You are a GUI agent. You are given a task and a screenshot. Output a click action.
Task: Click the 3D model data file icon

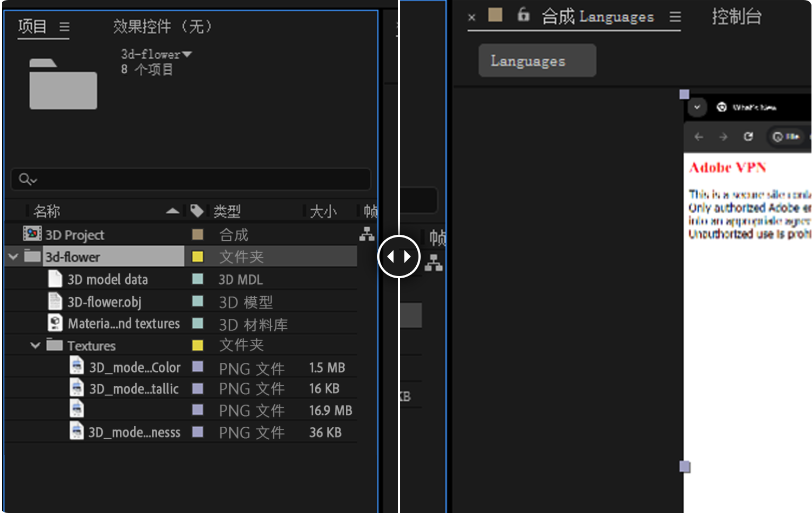click(x=55, y=279)
